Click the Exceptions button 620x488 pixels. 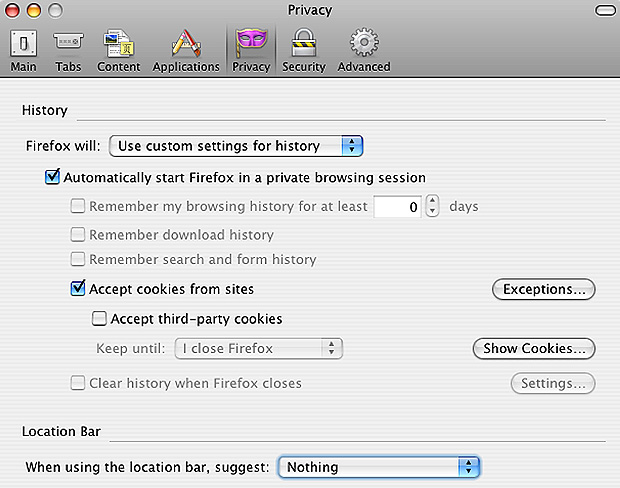coord(544,289)
